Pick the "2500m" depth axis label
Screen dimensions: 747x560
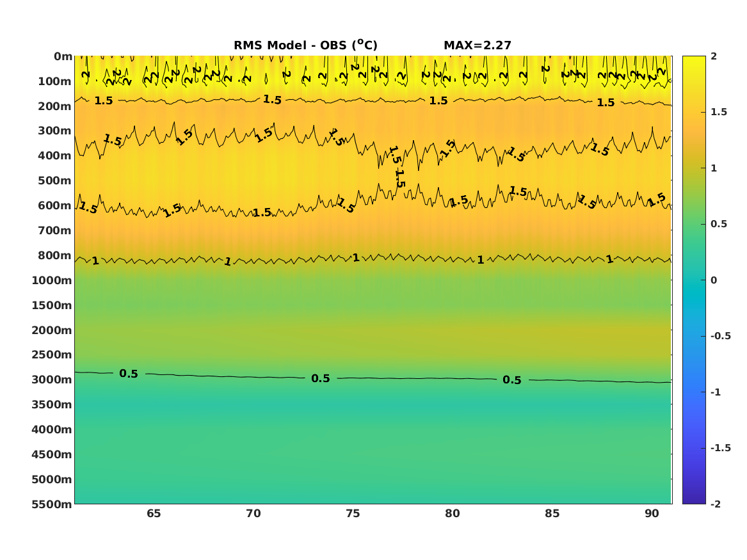52,355
